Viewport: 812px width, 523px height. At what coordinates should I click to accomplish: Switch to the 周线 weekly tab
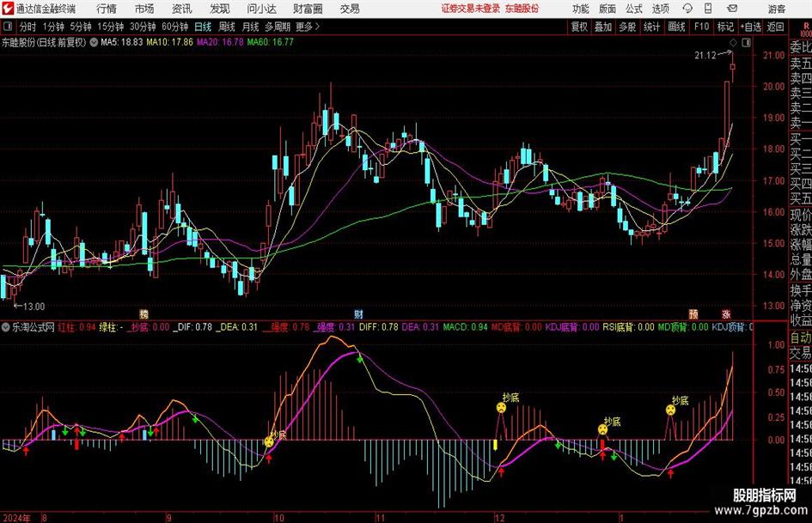click(227, 27)
